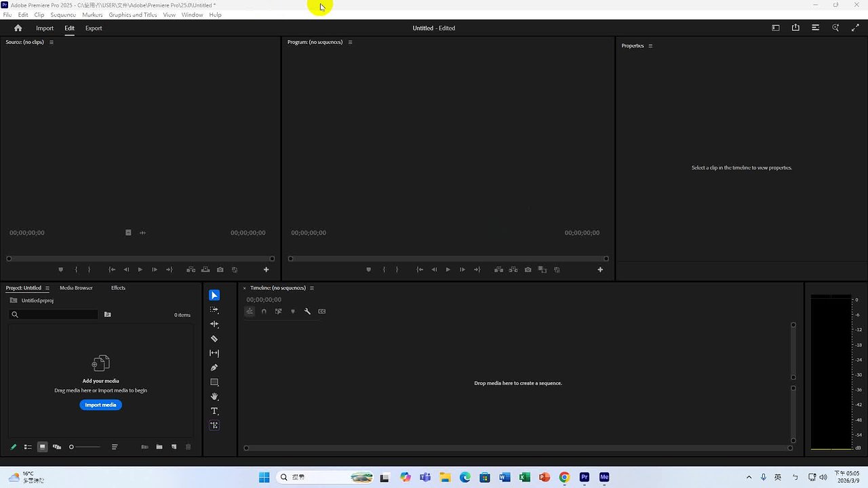This screenshot has height=488, width=868.
Task: Open the Properties panel menu
Action: click(x=650, y=45)
